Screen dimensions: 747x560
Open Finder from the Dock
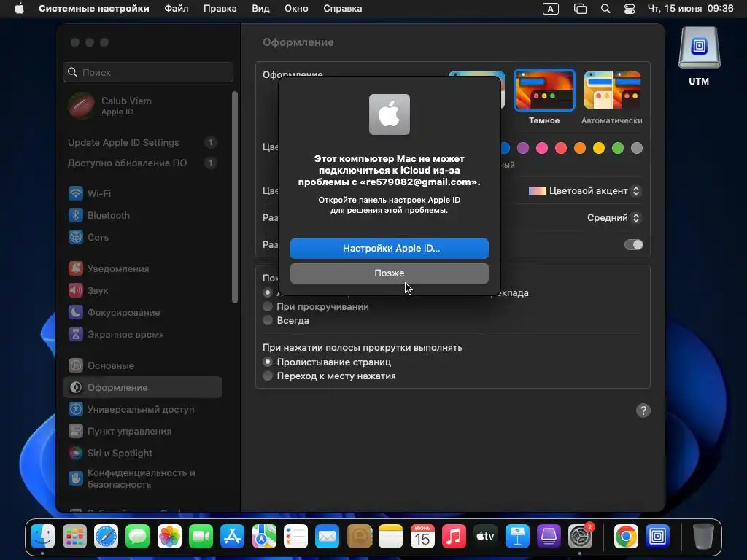tap(43, 537)
